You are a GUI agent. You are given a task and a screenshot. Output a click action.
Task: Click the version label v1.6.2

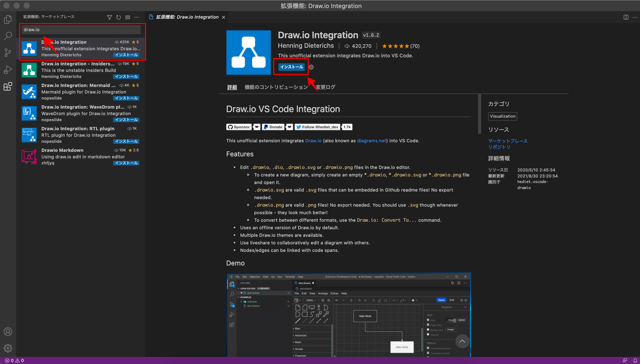(371, 35)
